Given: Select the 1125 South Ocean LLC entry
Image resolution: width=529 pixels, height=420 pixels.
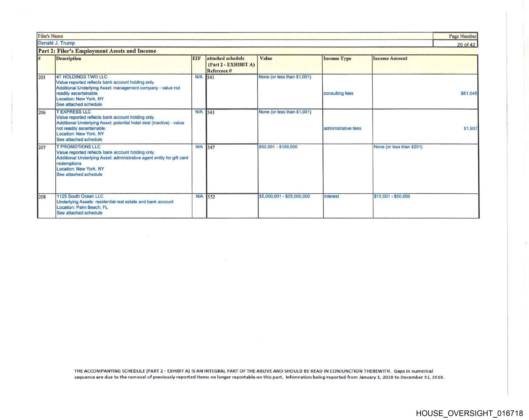Looking at the screenshot, I should pos(80,196).
